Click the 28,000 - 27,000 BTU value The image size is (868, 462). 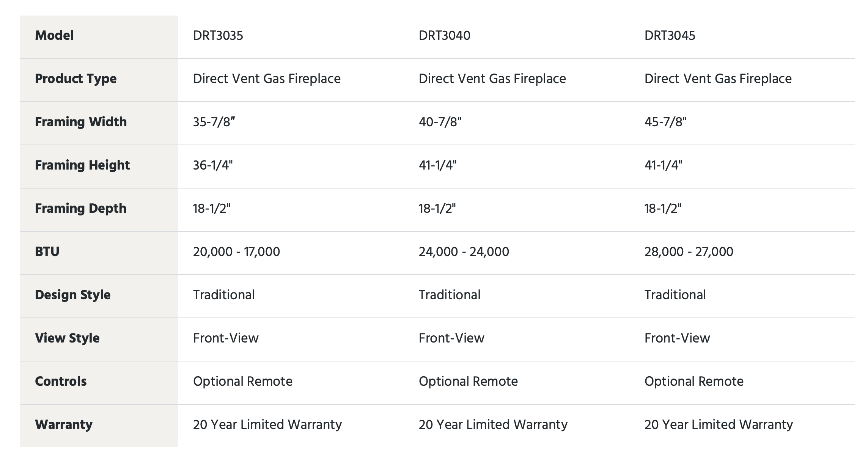click(689, 252)
